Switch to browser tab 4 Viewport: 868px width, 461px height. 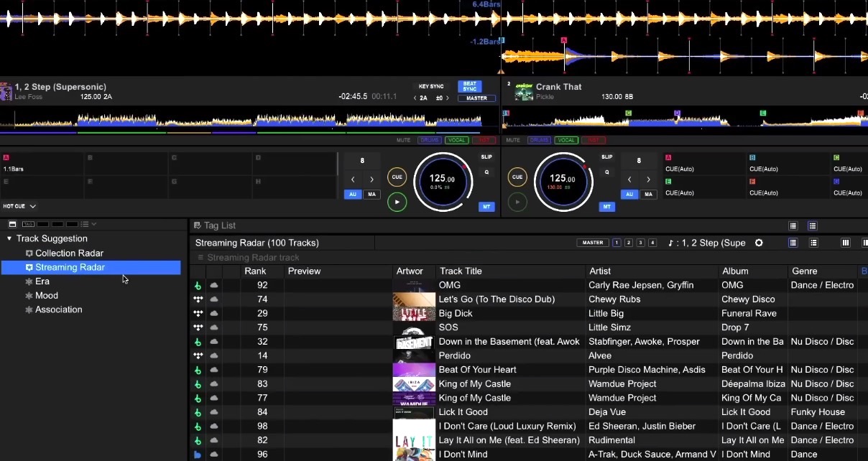[x=651, y=243]
